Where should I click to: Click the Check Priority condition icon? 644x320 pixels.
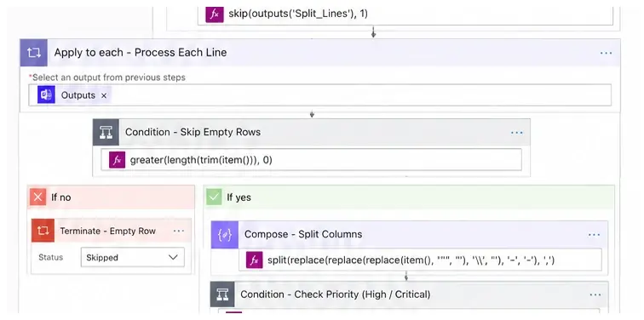coord(222,294)
